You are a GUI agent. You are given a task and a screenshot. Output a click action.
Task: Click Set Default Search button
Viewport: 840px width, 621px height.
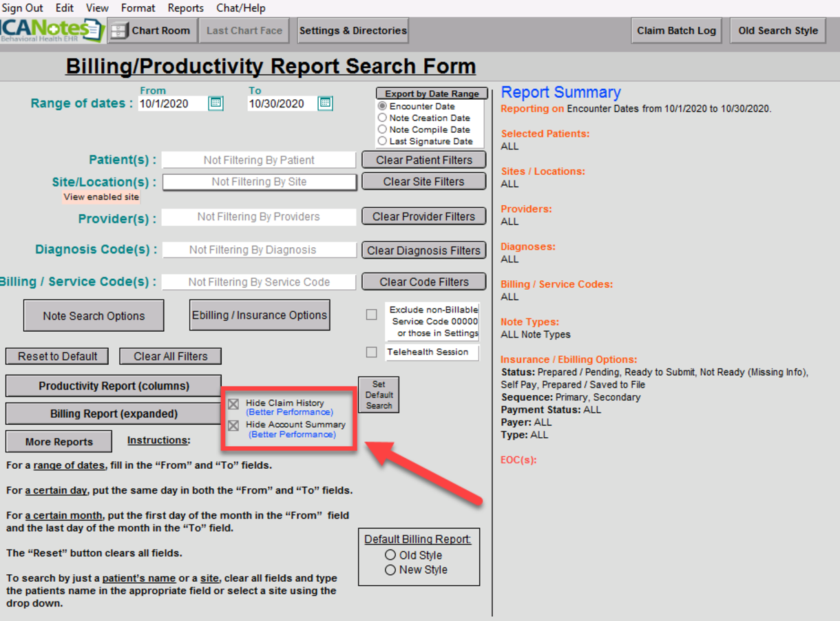[x=379, y=395]
